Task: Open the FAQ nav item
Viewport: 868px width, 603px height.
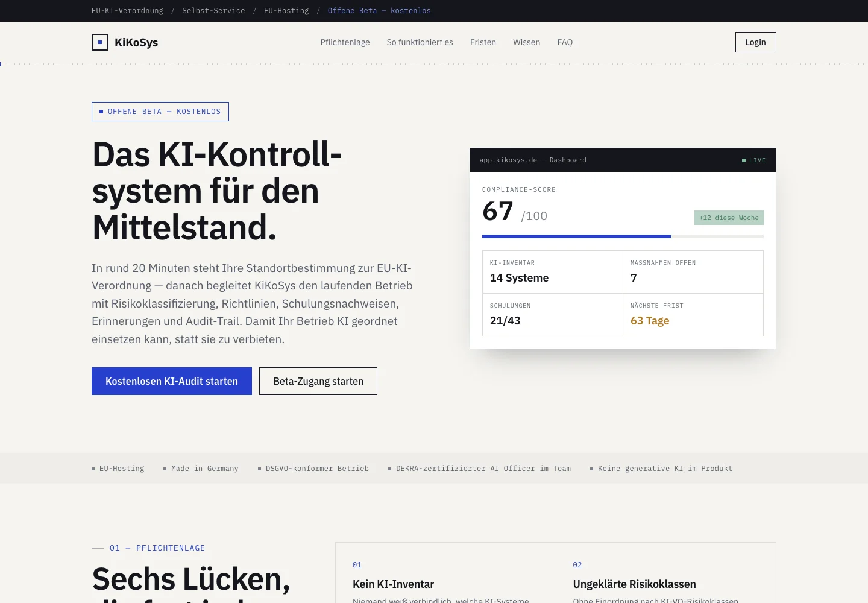Action: [565, 42]
